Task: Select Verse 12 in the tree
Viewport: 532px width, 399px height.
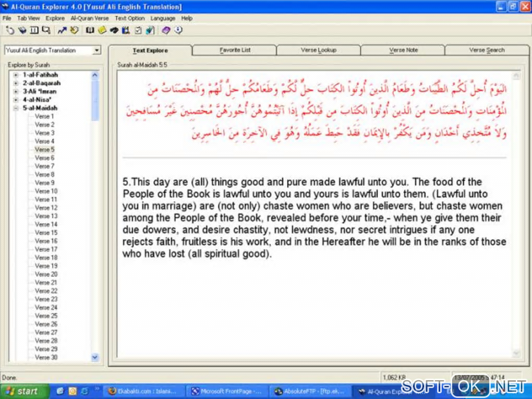Action: (46, 208)
